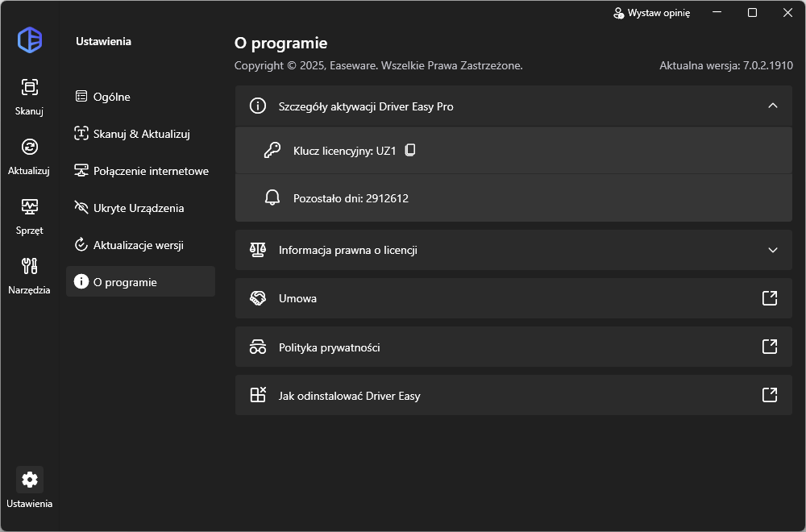Minimize the Driver Easy window

click(x=717, y=12)
